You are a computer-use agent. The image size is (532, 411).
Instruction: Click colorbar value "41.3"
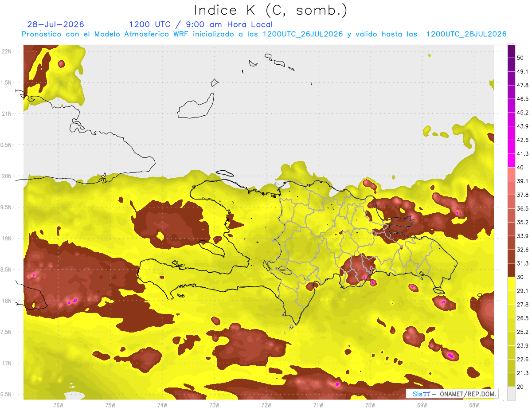[523, 154]
